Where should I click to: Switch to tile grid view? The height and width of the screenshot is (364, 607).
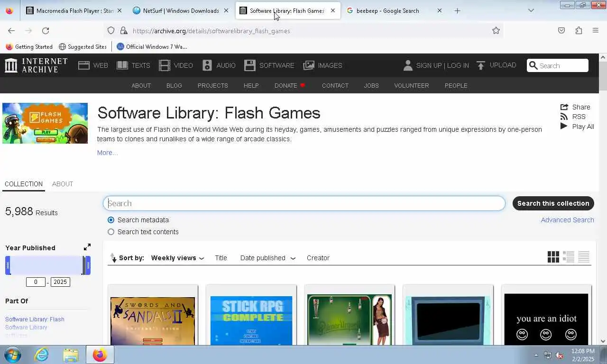point(553,257)
